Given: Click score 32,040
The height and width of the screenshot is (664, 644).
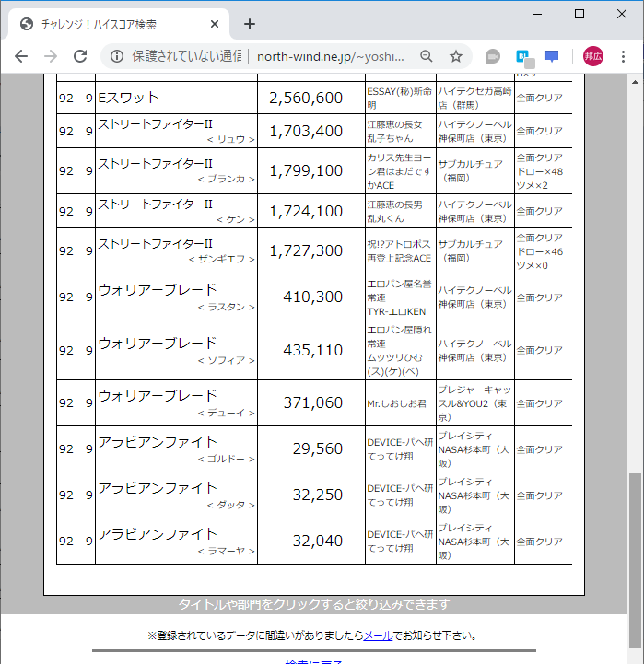Looking at the screenshot, I should (x=317, y=541).
